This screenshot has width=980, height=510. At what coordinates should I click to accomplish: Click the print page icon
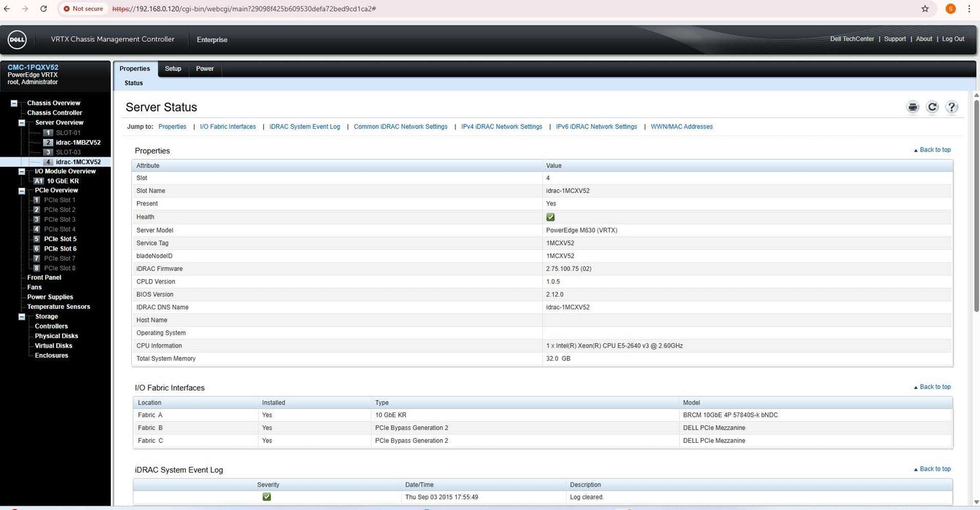(x=912, y=107)
